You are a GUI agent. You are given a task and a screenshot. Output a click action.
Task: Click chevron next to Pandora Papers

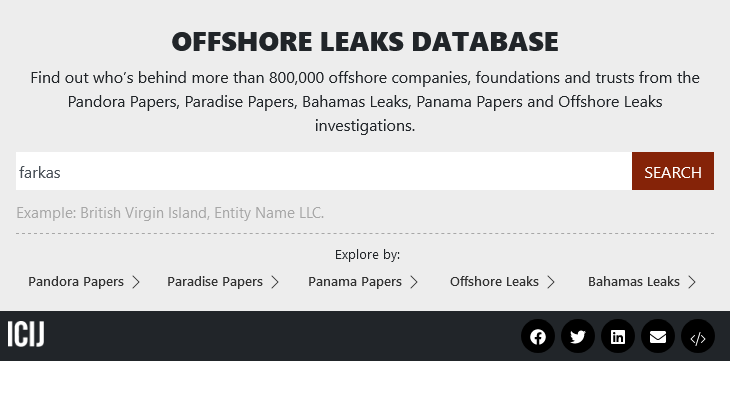135,282
